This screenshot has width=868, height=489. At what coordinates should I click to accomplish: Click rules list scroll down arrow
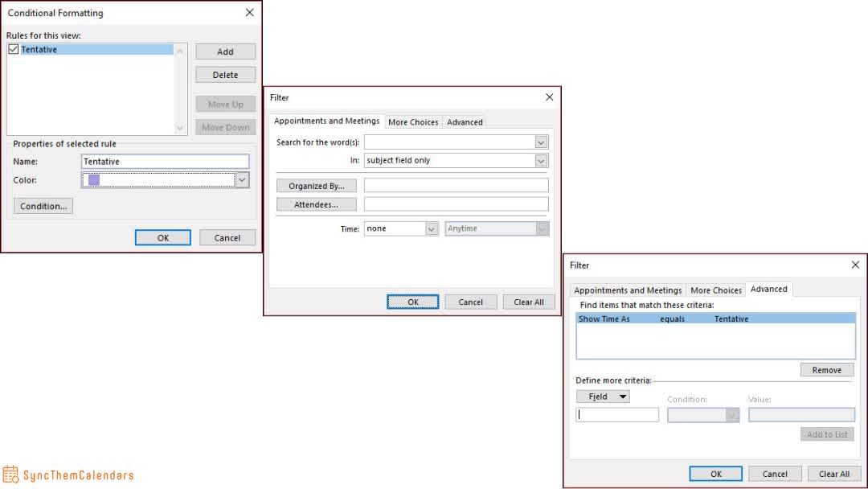[x=179, y=128]
